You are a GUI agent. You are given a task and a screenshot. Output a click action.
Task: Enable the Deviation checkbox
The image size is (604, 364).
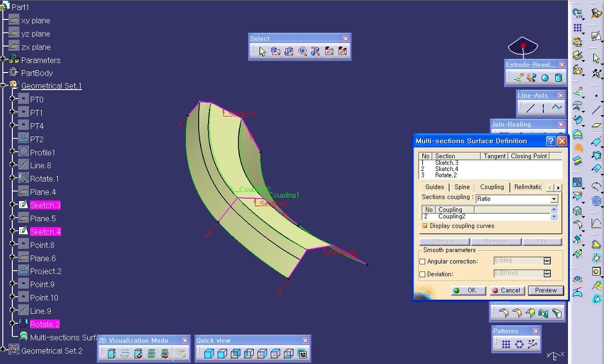[x=422, y=274]
